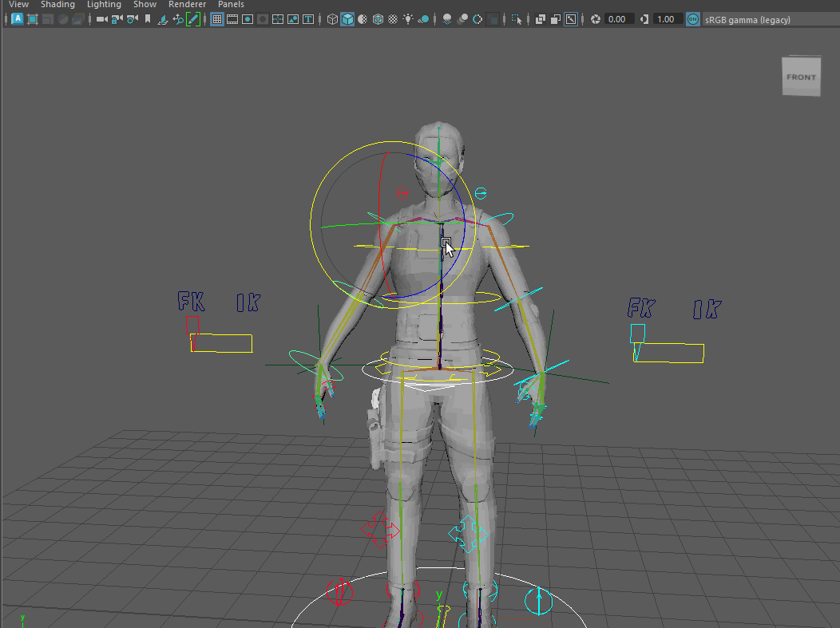
Task: Open the Shading menu
Action: pyautogui.click(x=57, y=5)
